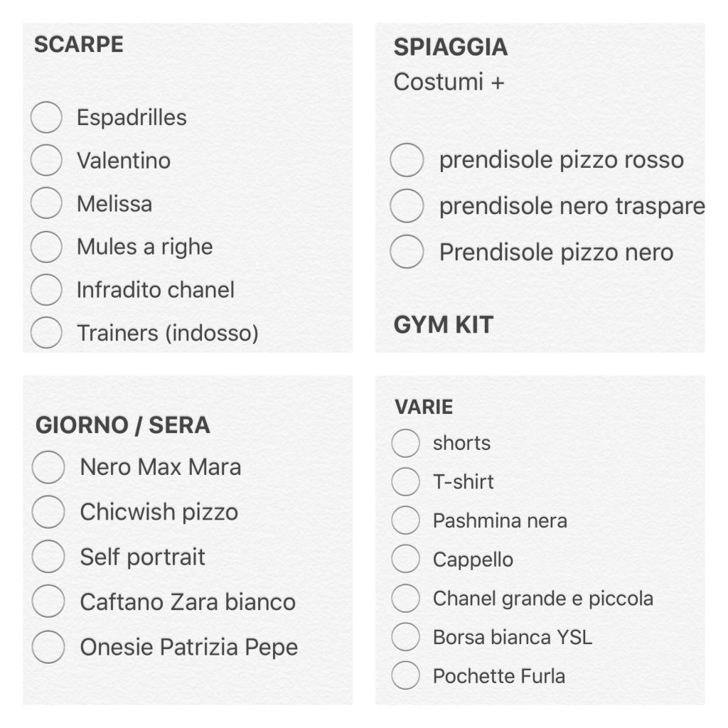Check off Chicwish pizzo

click(48, 512)
